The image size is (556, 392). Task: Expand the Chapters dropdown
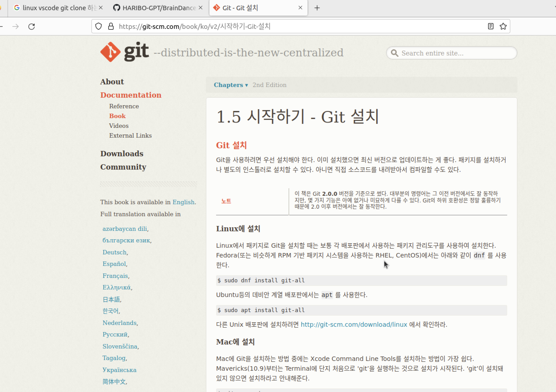tap(231, 85)
